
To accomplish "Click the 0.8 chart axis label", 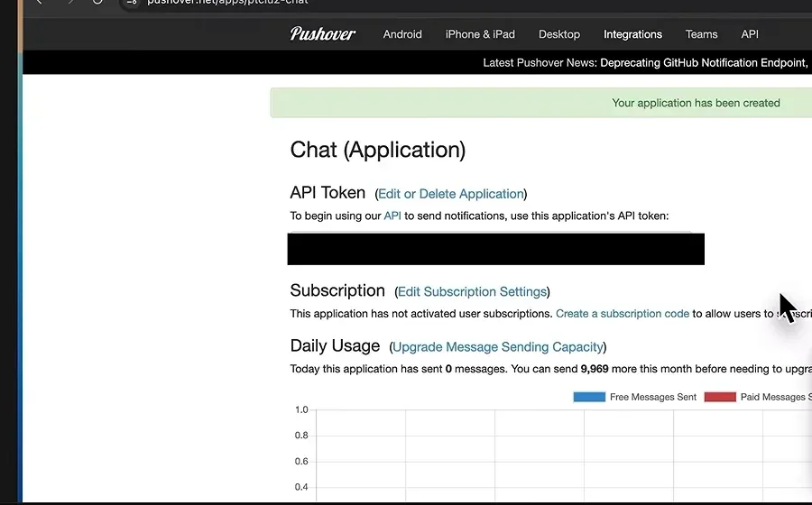I will [301, 436].
